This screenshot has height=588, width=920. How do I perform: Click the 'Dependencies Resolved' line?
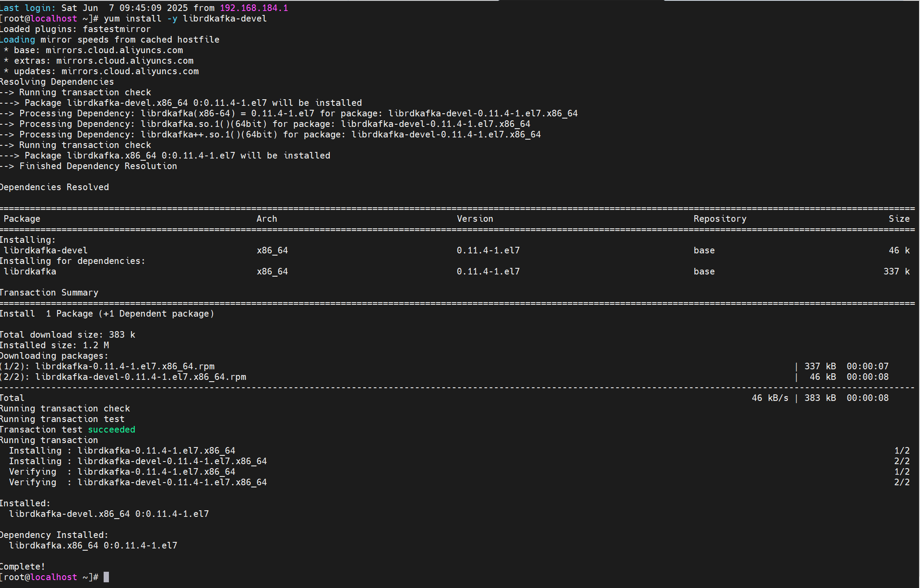pyautogui.click(x=54, y=187)
